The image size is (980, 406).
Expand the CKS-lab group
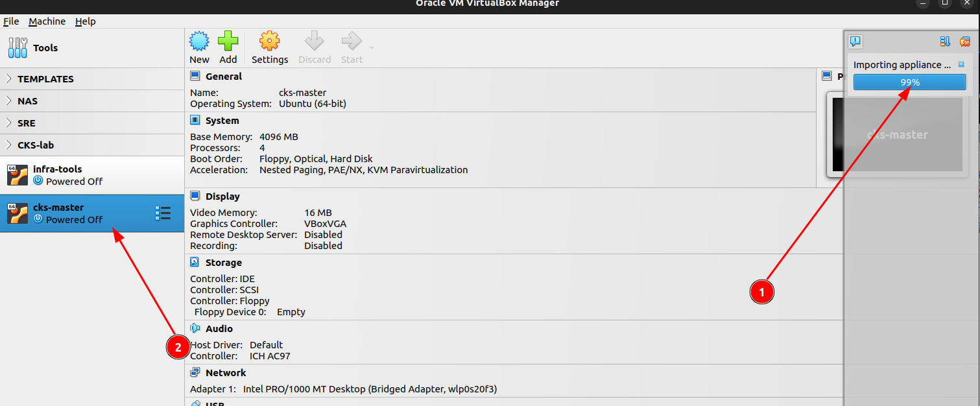pos(8,145)
